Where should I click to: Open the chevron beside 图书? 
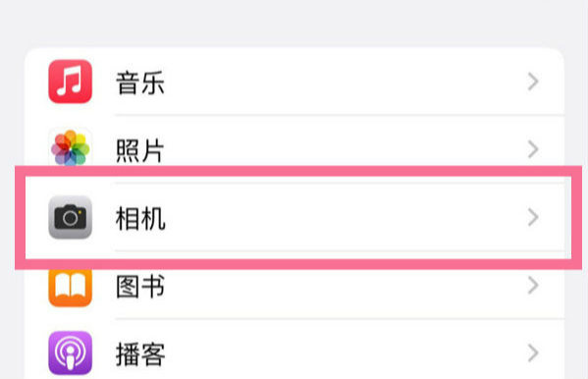[533, 286]
